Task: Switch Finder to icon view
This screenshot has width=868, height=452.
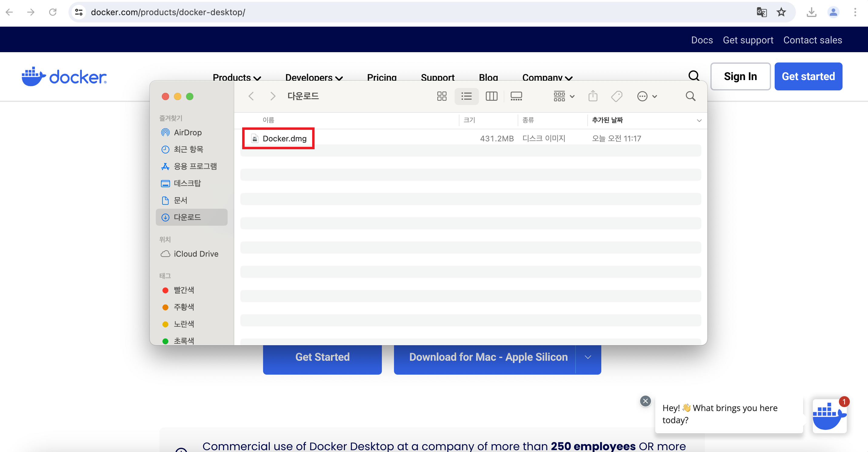Action: [441, 96]
